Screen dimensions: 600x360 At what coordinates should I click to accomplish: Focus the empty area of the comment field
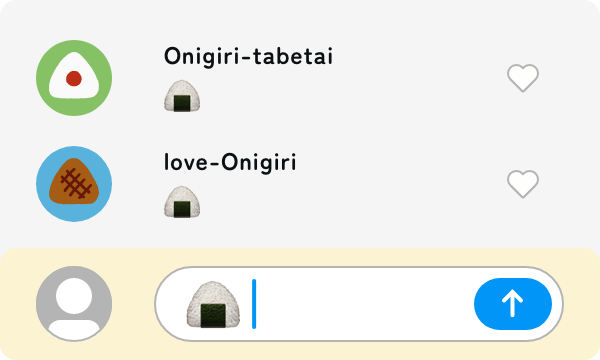364,304
